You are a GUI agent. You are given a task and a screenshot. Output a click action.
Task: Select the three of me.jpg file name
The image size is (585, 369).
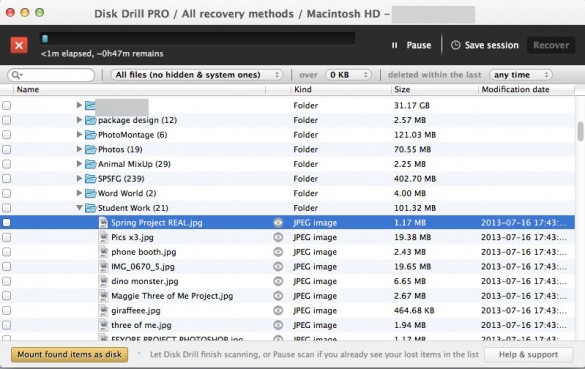coord(141,325)
